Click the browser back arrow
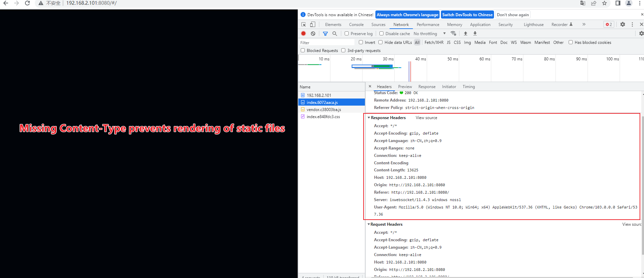Screen dimensions: 644x278 6,3
